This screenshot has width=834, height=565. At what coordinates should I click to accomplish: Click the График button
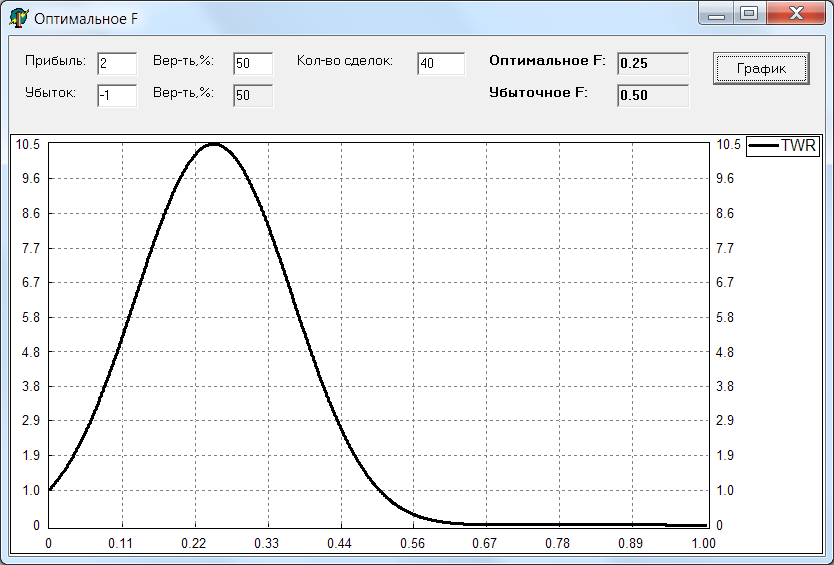761,68
